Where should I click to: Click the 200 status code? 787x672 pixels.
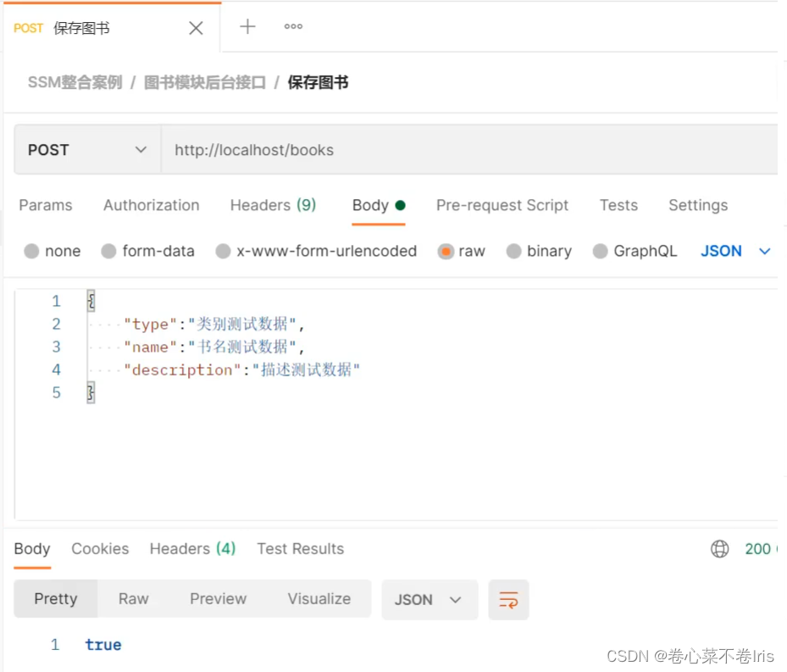[758, 549]
